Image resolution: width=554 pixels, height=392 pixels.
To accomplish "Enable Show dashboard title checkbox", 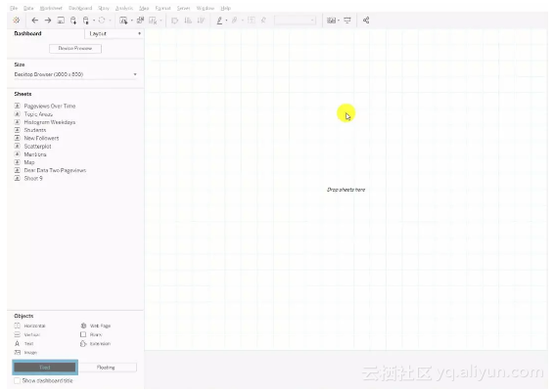I will pos(17,380).
